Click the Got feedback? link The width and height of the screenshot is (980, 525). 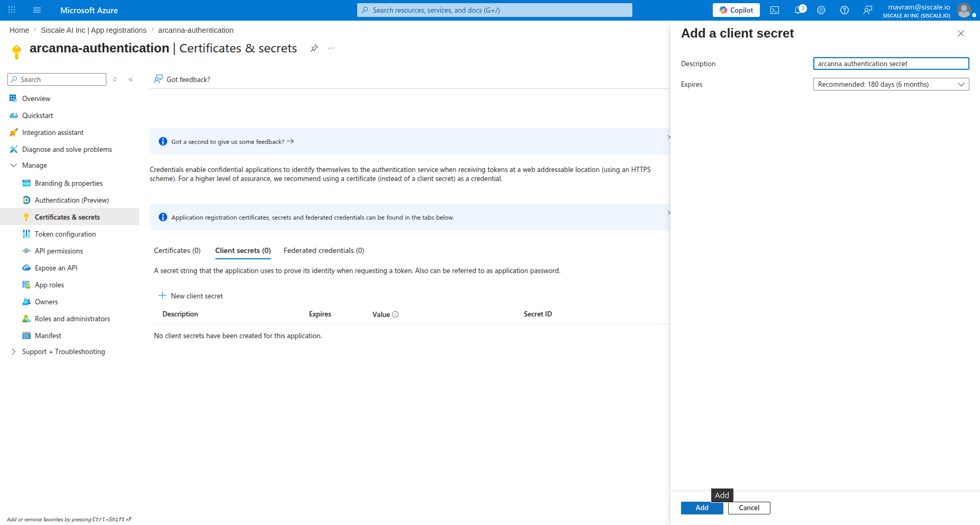(182, 79)
